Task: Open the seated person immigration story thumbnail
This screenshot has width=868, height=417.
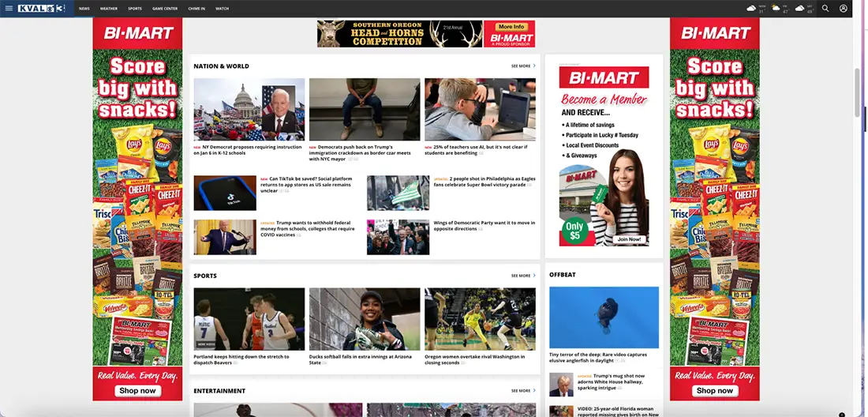Action: click(x=365, y=109)
